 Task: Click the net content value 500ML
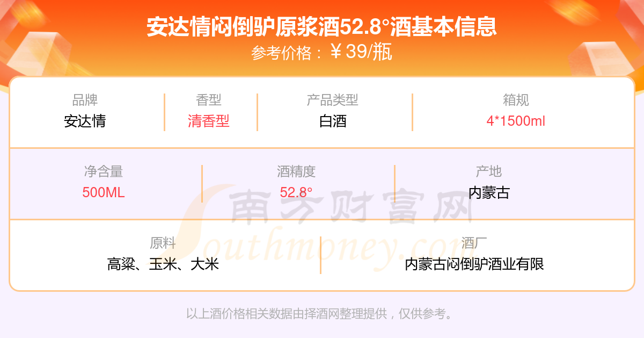[x=104, y=192]
